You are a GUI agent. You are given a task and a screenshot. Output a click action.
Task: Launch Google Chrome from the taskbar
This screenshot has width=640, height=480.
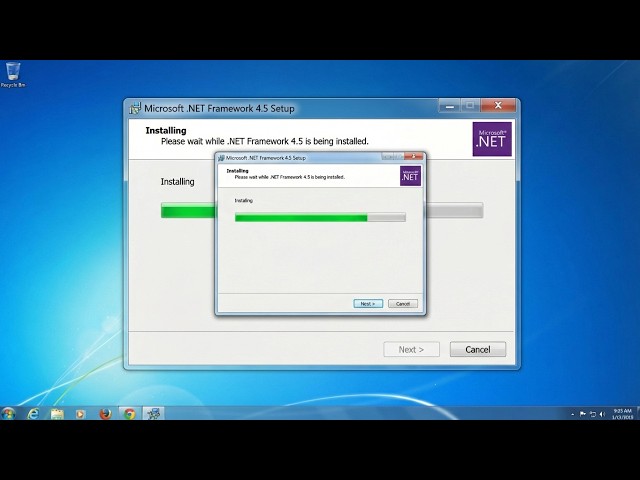129,413
